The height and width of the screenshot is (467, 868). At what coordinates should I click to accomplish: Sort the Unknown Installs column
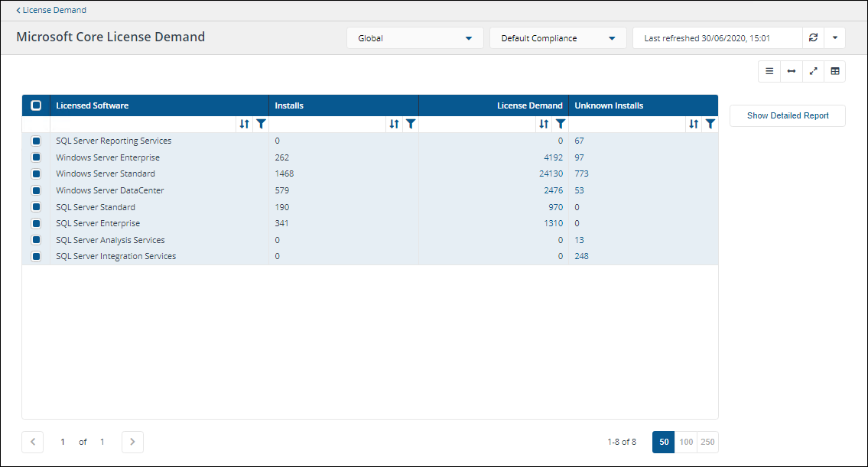coord(694,124)
